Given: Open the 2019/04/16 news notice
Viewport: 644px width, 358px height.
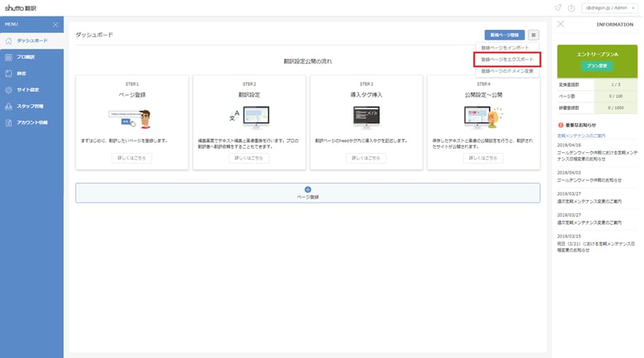Looking at the screenshot, I should pos(597,152).
